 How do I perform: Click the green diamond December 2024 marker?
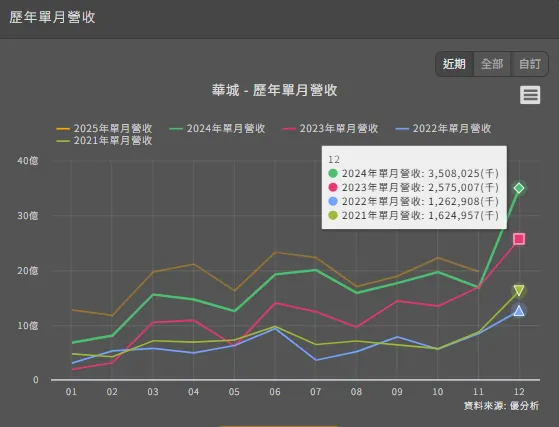click(519, 188)
